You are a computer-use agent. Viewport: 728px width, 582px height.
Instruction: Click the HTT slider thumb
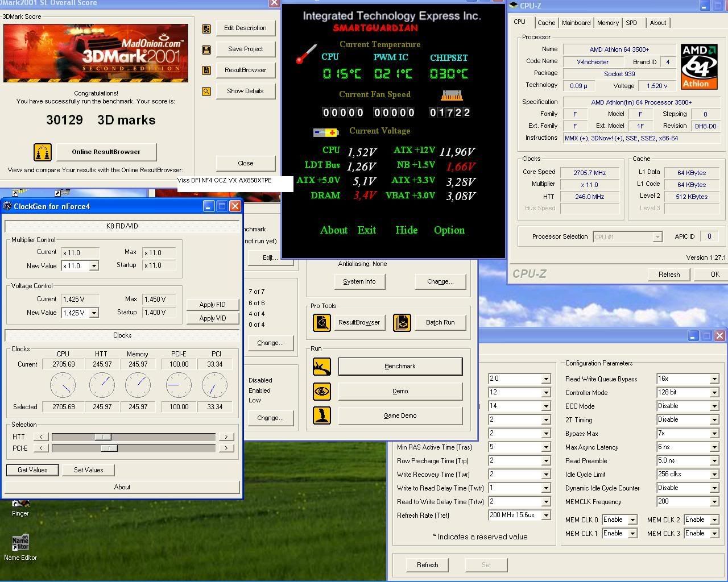(x=103, y=436)
